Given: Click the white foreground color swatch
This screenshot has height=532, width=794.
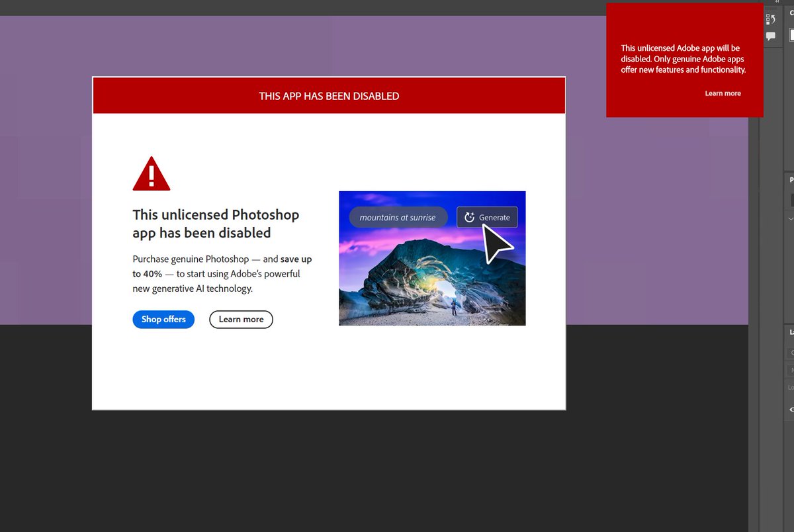Looking at the screenshot, I should click(792, 35).
